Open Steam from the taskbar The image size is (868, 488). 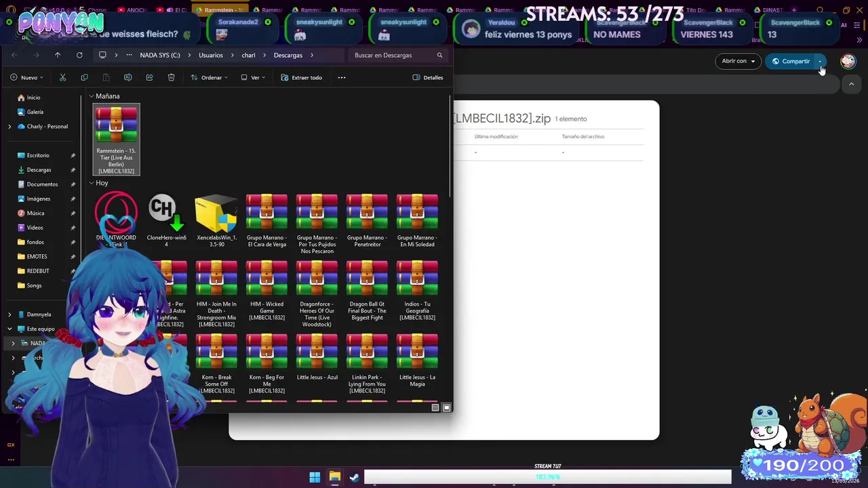354,477
